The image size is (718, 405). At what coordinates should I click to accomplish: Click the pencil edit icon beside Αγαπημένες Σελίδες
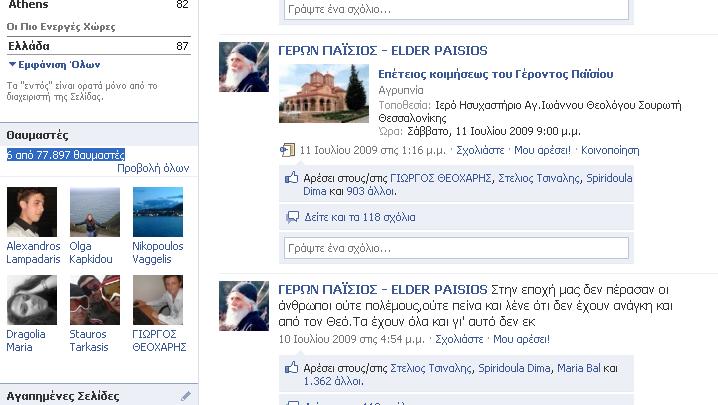pyautogui.click(x=186, y=396)
